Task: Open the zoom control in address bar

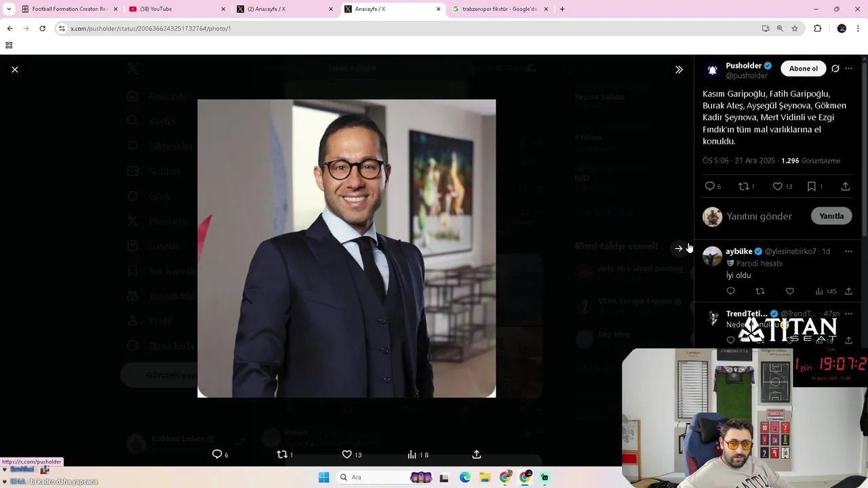Action: [x=780, y=28]
